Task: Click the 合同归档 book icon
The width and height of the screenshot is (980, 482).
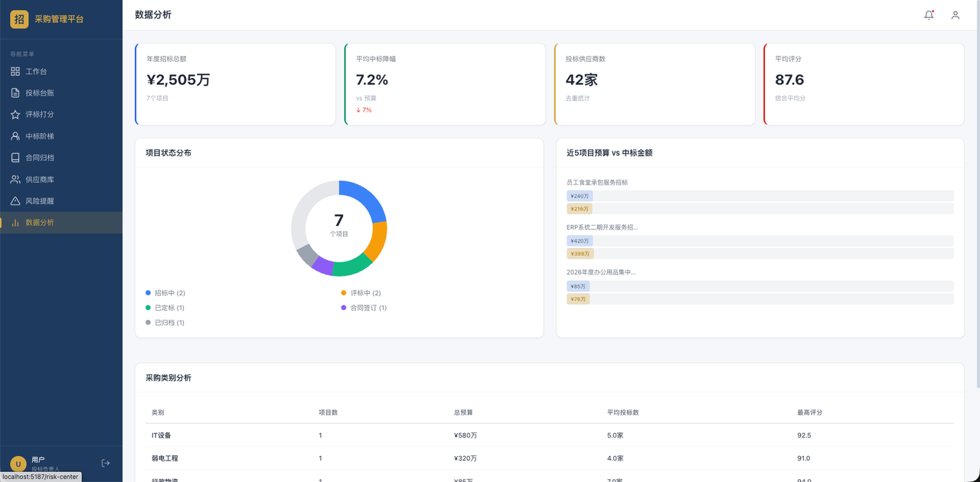Action: coord(15,158)
